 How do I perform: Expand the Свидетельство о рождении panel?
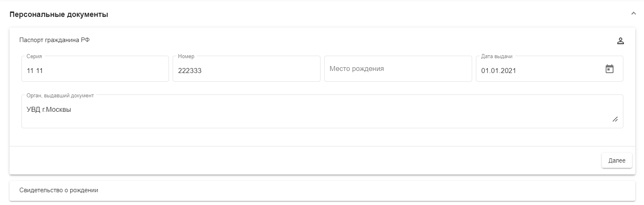pyautogui.click(x=322, y=191)
